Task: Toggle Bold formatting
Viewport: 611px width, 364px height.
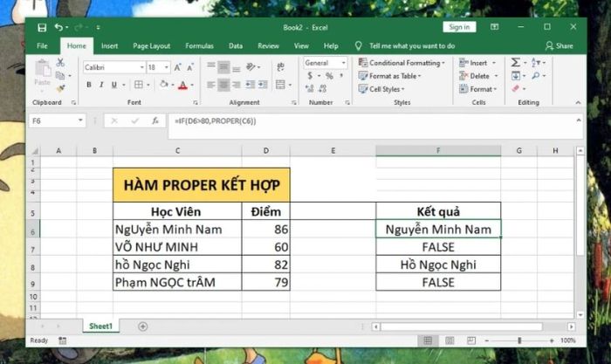Action: pyautogui.click(x=89, y=85)
